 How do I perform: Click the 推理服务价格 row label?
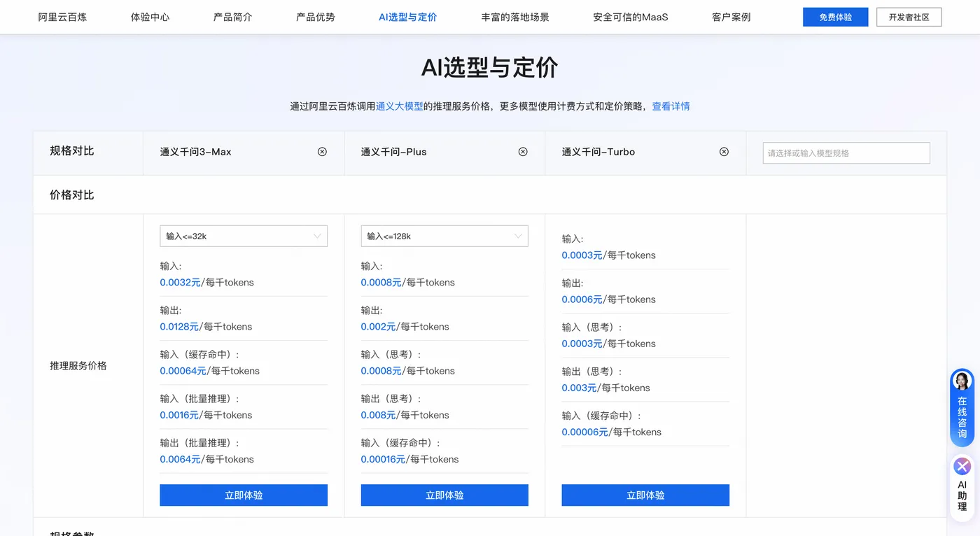tap(78, 366)
